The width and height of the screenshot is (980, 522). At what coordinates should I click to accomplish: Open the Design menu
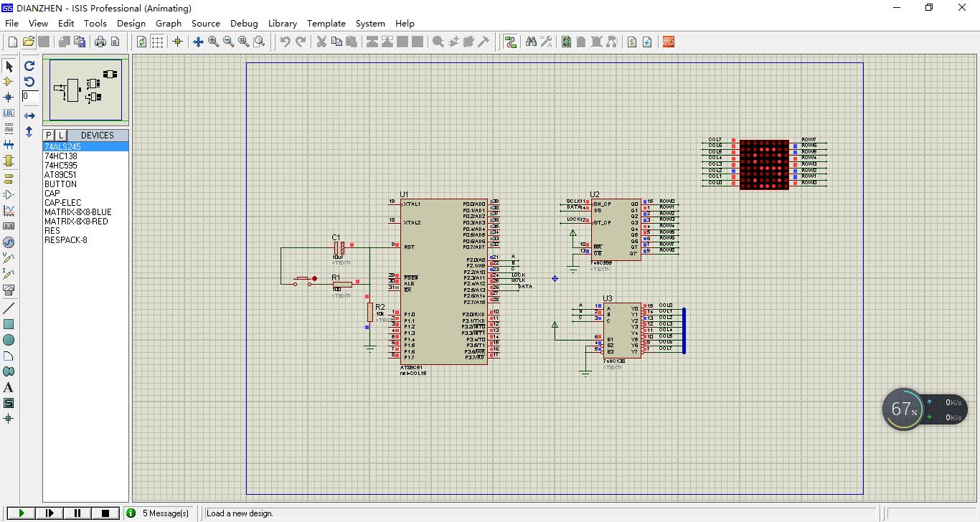point(131,23)
